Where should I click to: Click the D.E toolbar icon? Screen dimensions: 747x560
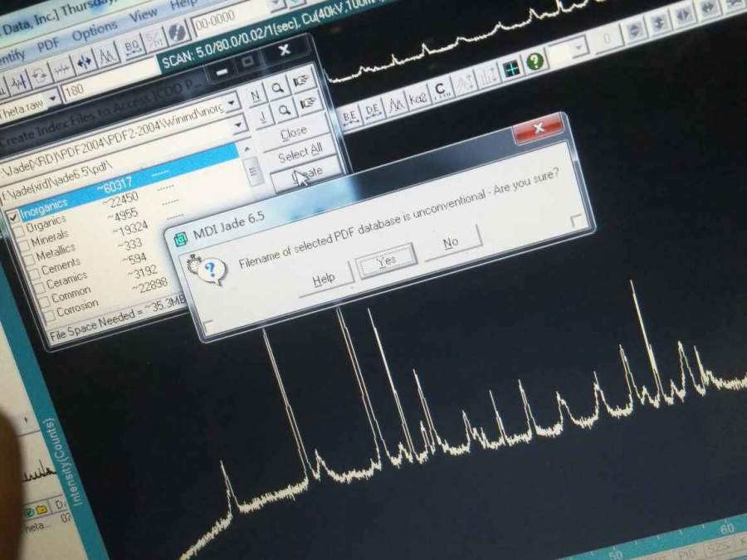point(372,110)
